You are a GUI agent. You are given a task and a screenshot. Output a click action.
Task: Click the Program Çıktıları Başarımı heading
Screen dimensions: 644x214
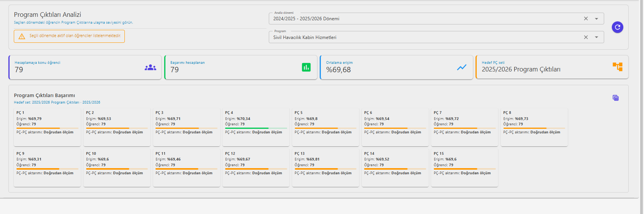click(x=44, y=96)
